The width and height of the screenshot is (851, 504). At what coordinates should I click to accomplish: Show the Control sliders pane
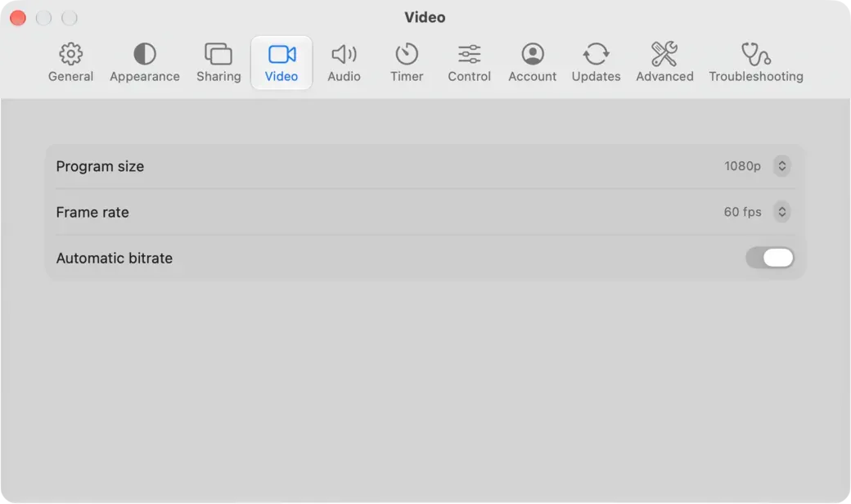tap(470, 63)
